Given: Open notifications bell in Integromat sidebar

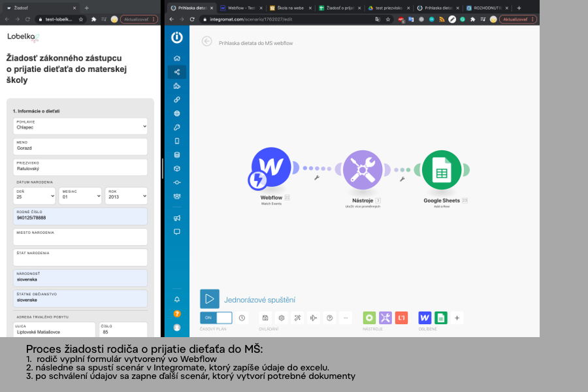Looking at the screenshot, I should (x=177, y=299).
